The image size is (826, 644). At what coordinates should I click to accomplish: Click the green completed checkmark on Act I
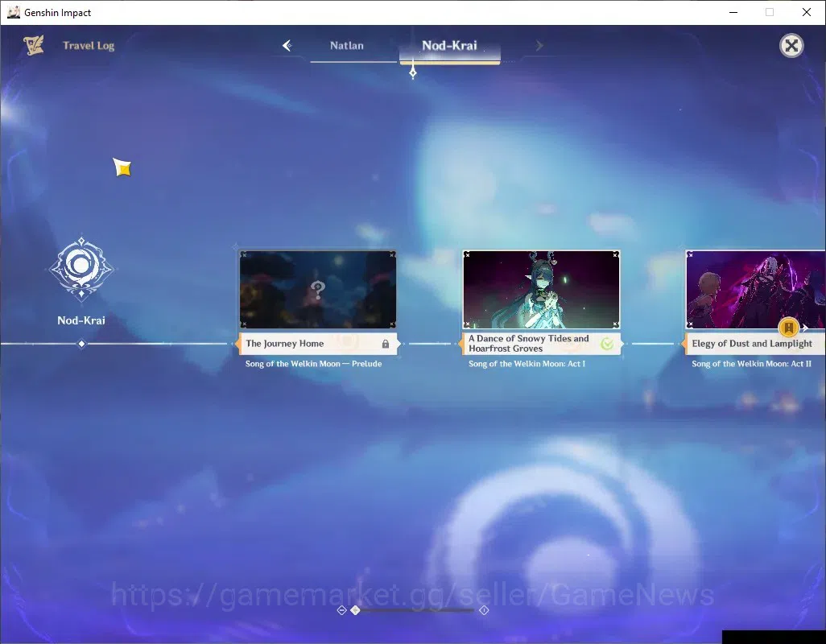click(607, 344)
